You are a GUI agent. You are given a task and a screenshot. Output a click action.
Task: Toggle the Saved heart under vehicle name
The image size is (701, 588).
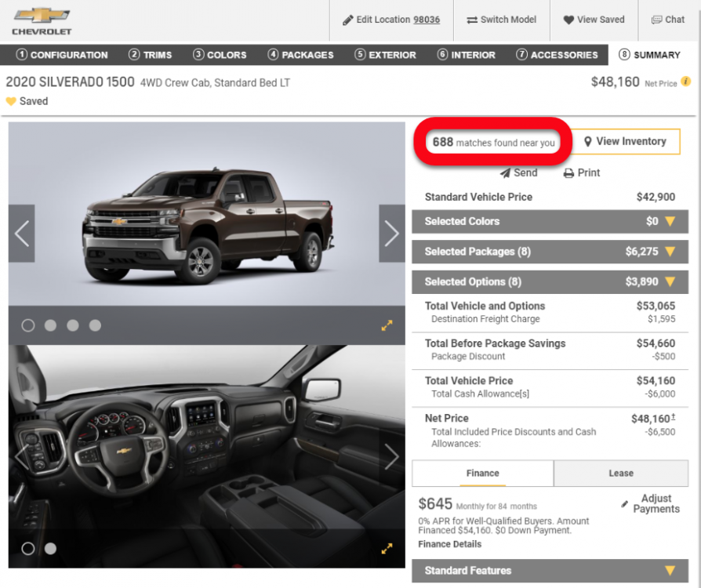coord(11,101)
